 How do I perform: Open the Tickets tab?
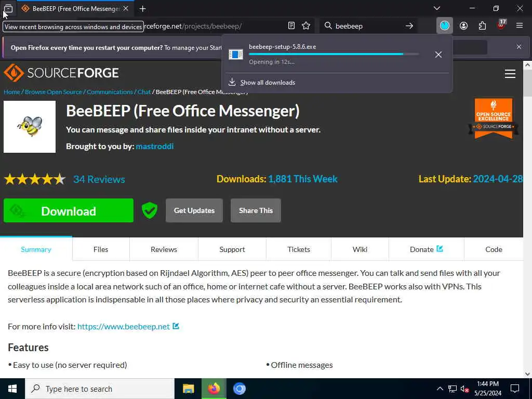[299, 249]
